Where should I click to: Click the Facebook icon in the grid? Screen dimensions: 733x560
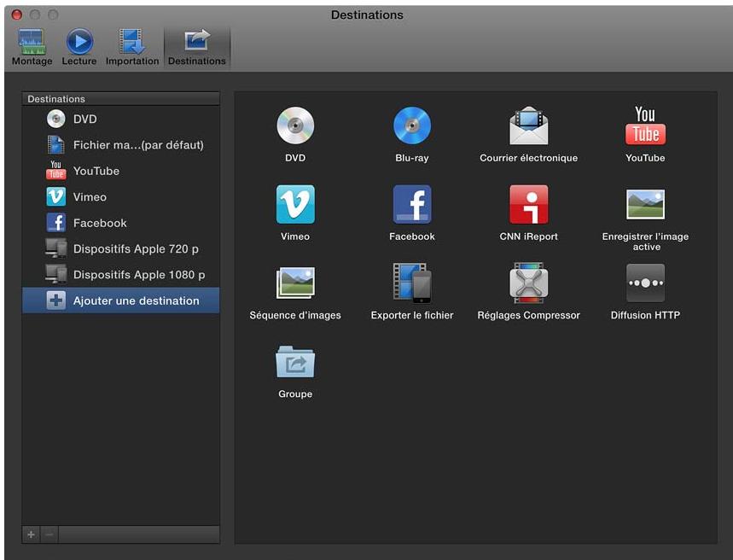click(412, 204)
